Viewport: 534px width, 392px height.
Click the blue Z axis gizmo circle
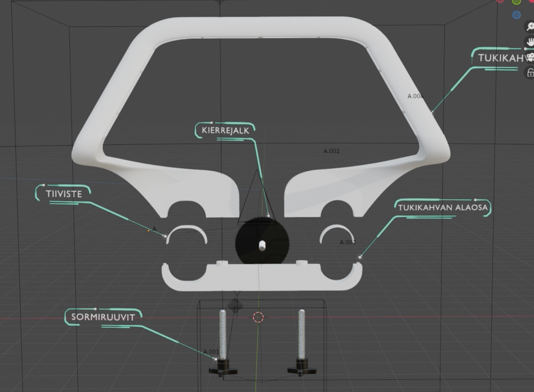(517, 15)
